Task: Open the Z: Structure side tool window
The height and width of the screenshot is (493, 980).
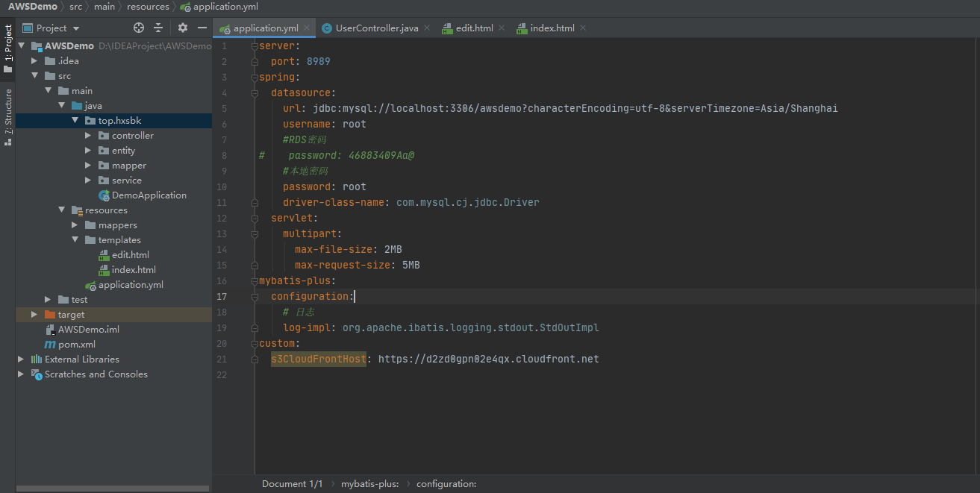Action: [x=7, y=116]
